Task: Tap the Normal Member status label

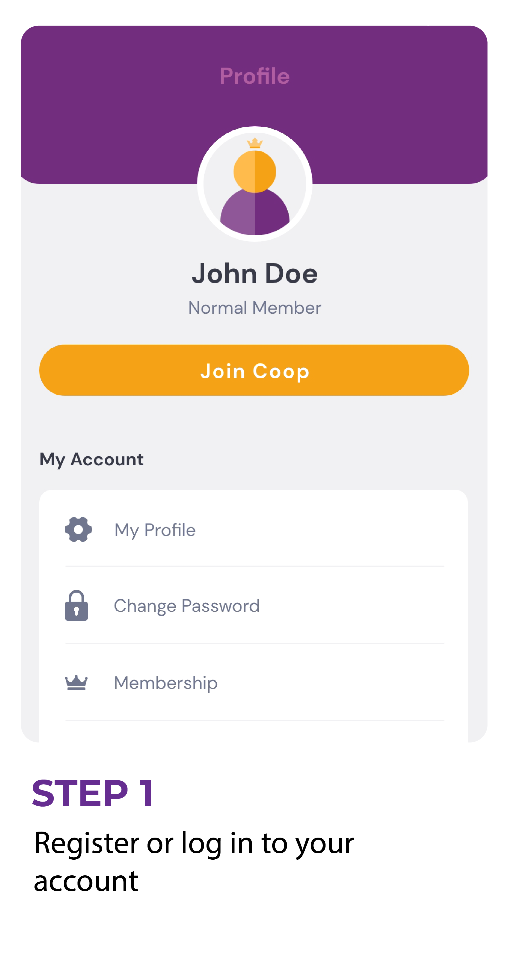Action: [255, 308]
